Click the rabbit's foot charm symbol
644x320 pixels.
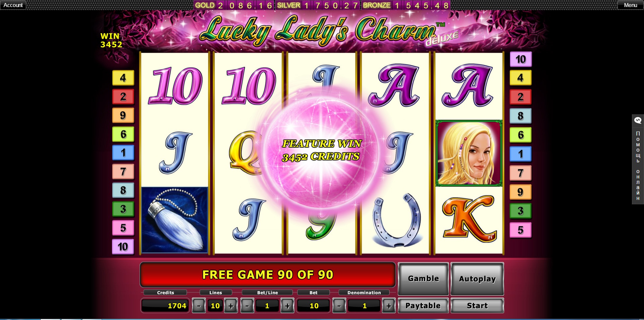[x=175, y=220]
